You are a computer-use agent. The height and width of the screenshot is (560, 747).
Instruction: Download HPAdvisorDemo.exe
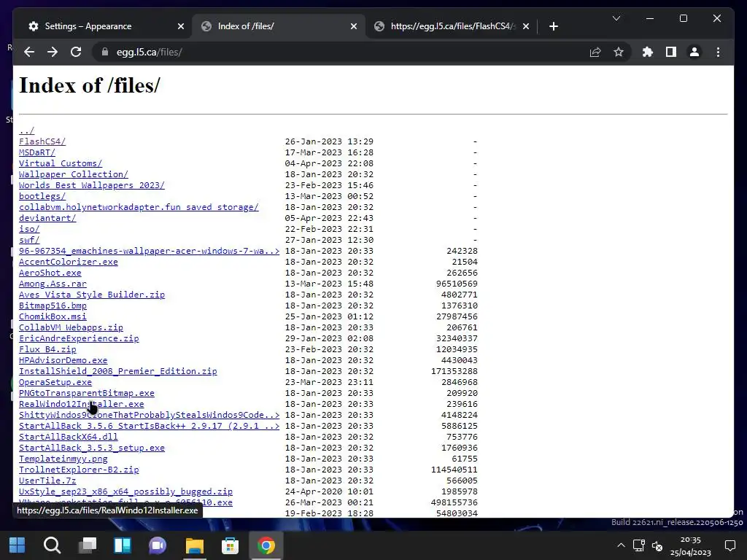click(63, 360)
